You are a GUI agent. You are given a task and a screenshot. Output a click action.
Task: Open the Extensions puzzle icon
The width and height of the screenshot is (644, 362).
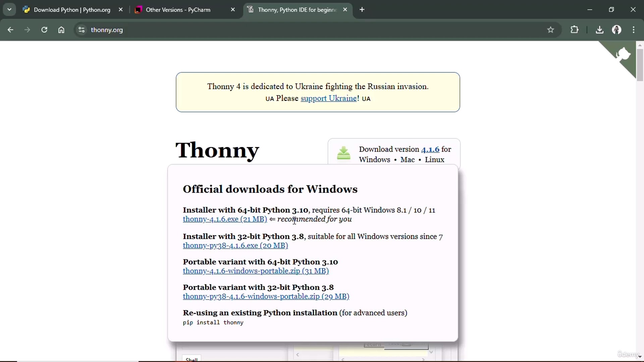[x=575, y=30]
